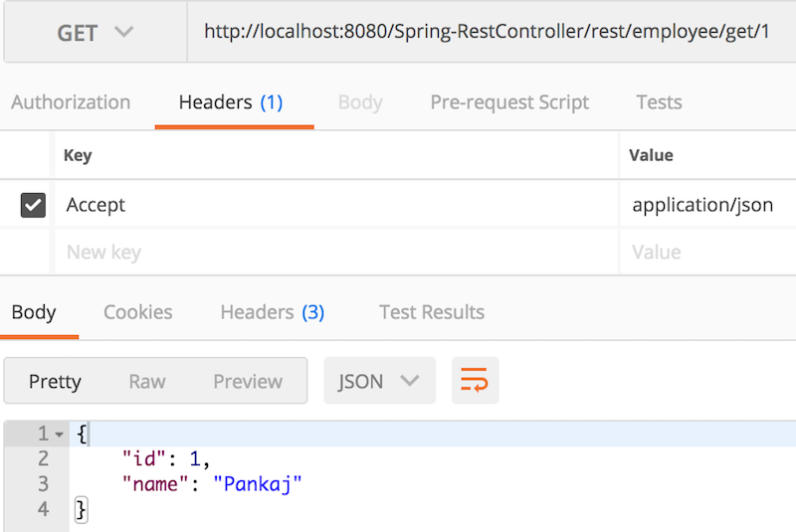Click the Key column header
Image resolution: width=796 pixels, height=532 pixels.
point(78,155)
